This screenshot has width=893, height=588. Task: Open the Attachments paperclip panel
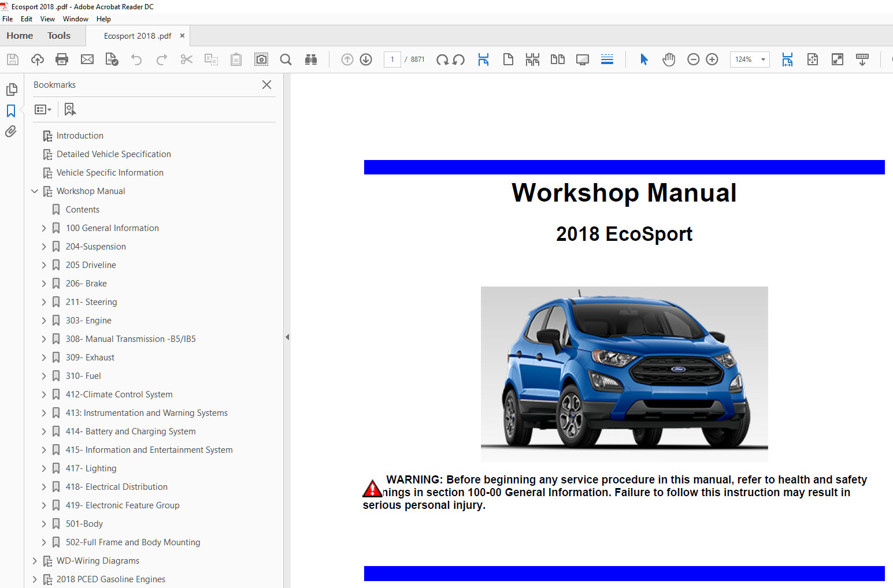11,132
